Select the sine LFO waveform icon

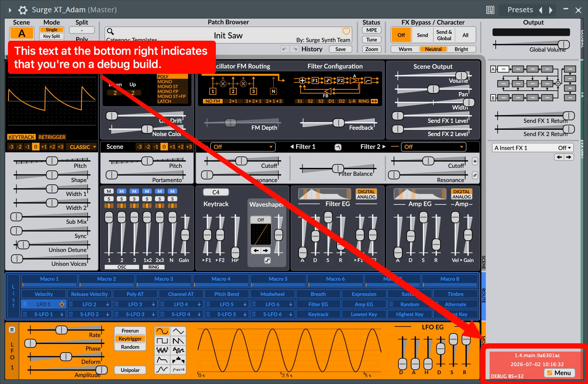click(x=162, y=331)
